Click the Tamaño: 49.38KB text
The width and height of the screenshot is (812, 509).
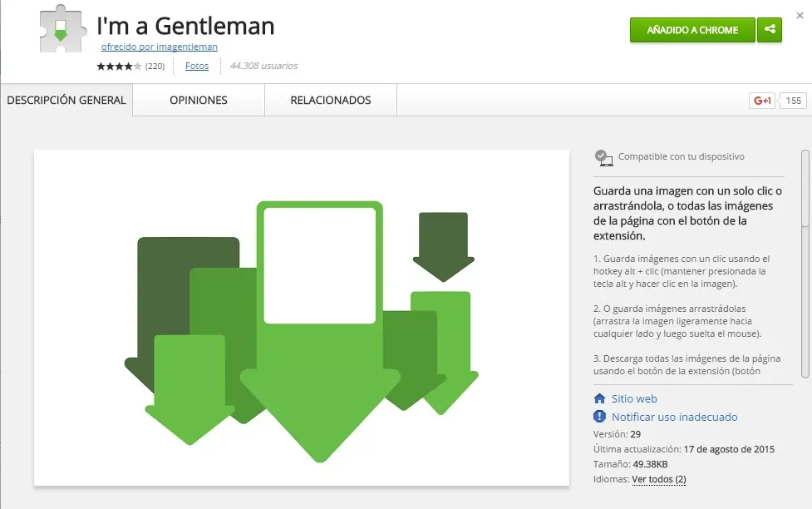point(630,464)
